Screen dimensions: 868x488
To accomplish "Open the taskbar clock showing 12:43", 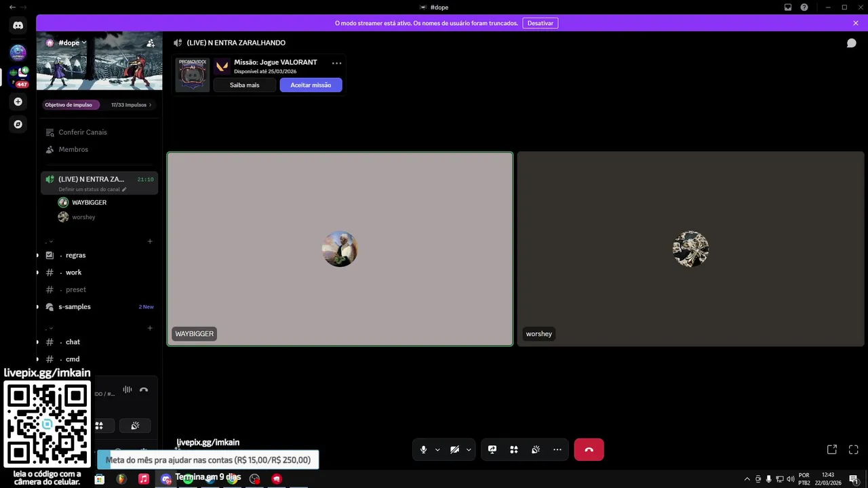I will 828,479.
